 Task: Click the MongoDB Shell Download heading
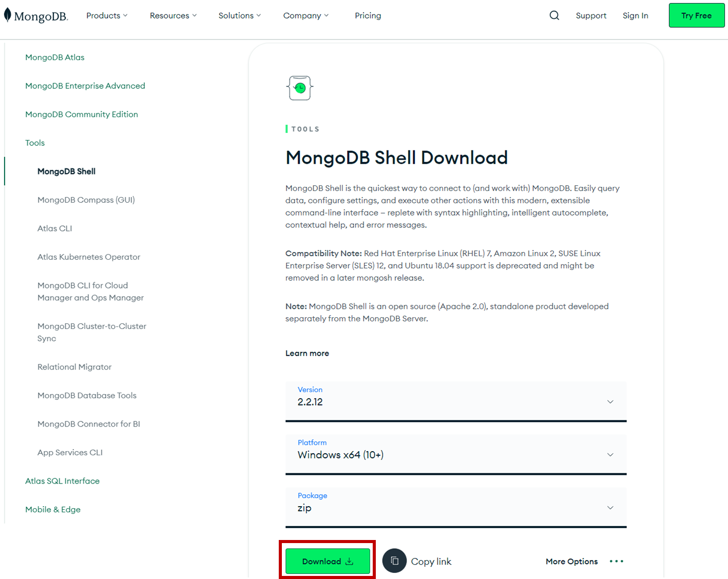(396, 158)
